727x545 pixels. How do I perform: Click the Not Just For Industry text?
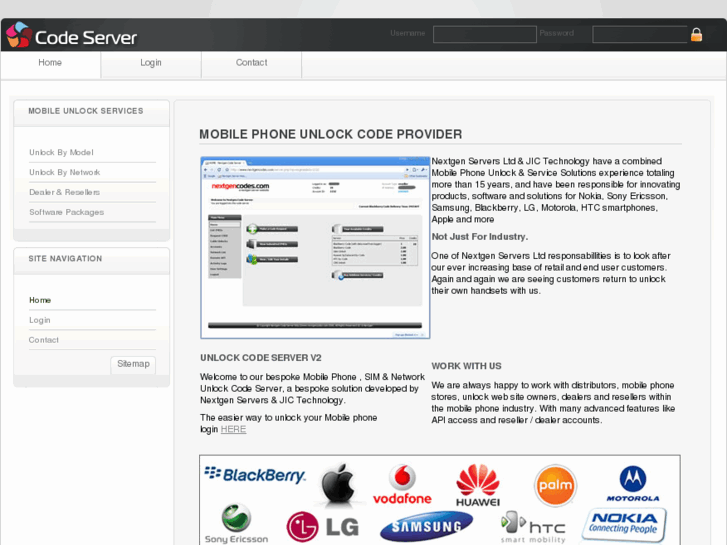[x=479, y=237]
